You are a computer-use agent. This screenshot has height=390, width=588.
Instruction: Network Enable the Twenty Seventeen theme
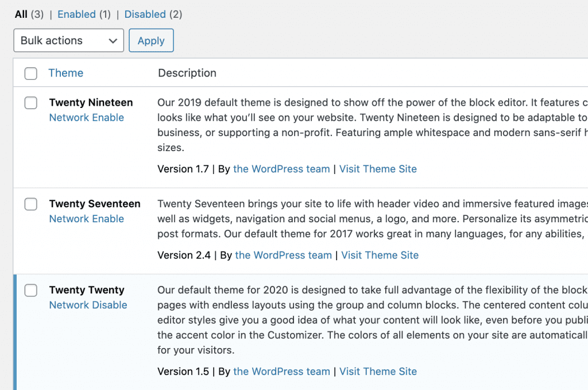click(x=86, y=219)
